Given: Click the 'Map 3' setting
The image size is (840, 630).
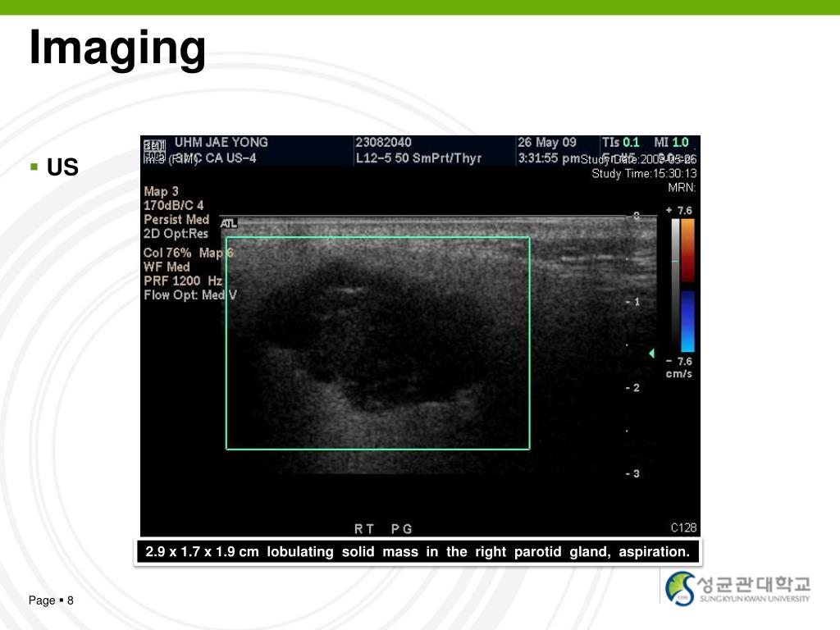Looking at the screenshot, I should click(x=161, y=192).
